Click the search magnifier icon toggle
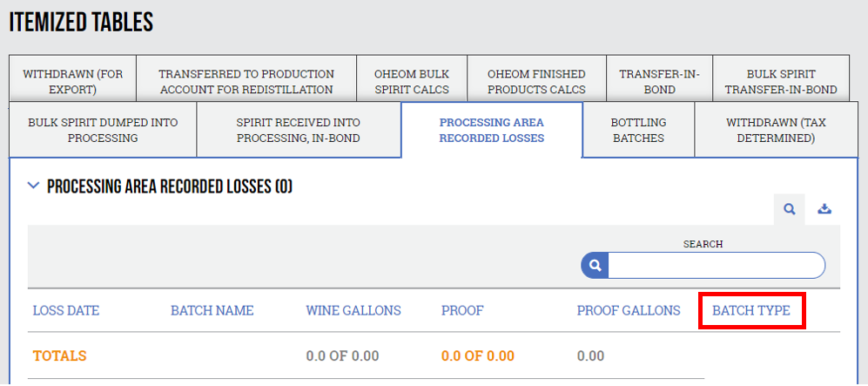The width and height of the screenshot is (868, 386). pos(790,209)
